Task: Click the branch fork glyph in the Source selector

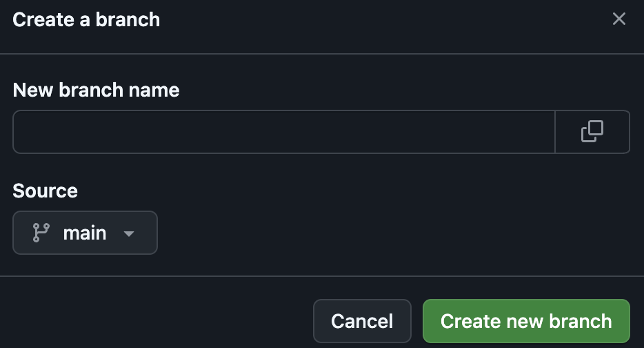Action: [x=41, y=233]
